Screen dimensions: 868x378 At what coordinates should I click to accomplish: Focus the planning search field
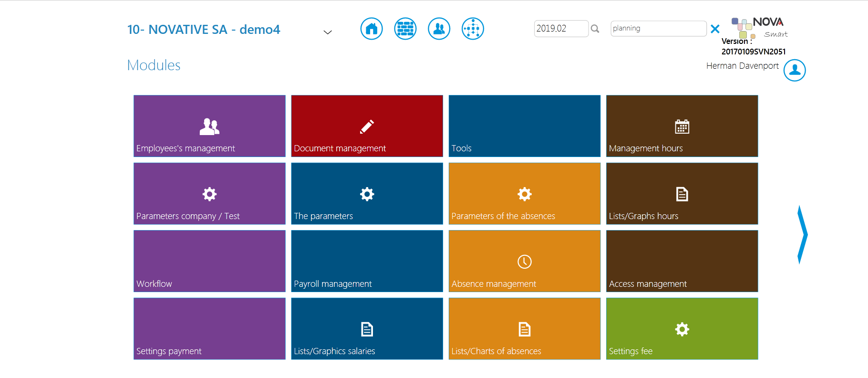[658, 29]
